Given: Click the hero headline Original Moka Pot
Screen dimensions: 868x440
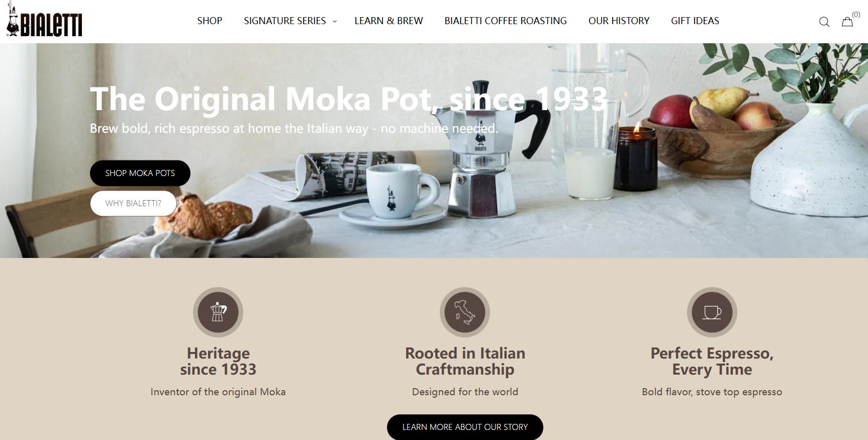Looking at the screenshot, I should [349, 99].
